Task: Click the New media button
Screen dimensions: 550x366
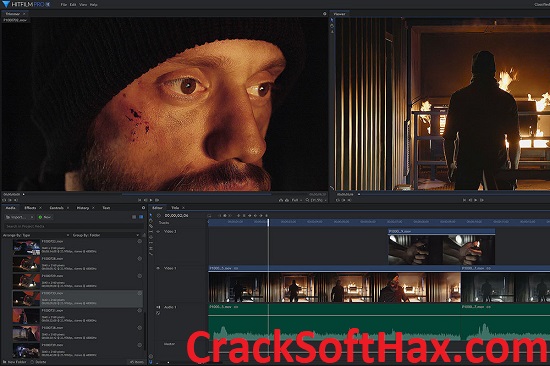Action: click(x=45, y=217)
